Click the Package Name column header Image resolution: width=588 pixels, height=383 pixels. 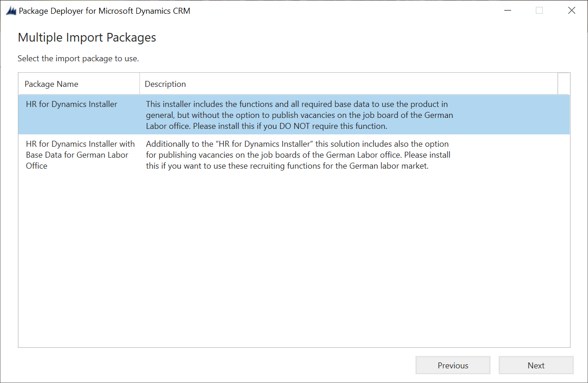(x=51, y=84)
